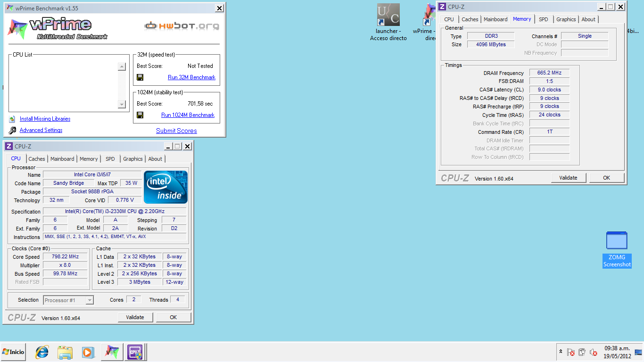Switch to CPU tab in the CPU-Z memory window
The image size is (644, 362).
(449, 19)
